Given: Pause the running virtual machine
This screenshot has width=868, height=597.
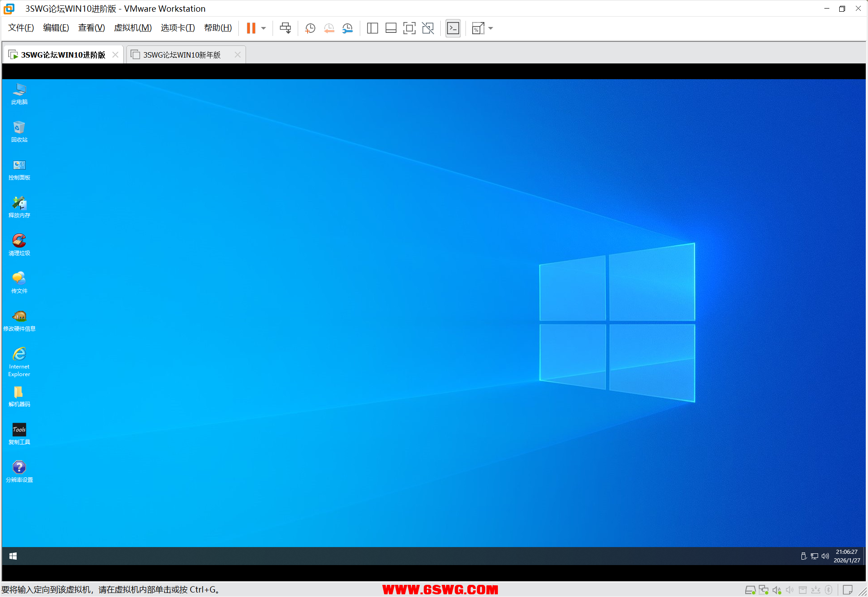Looking at the screenshot, I should tap(251, 28).
